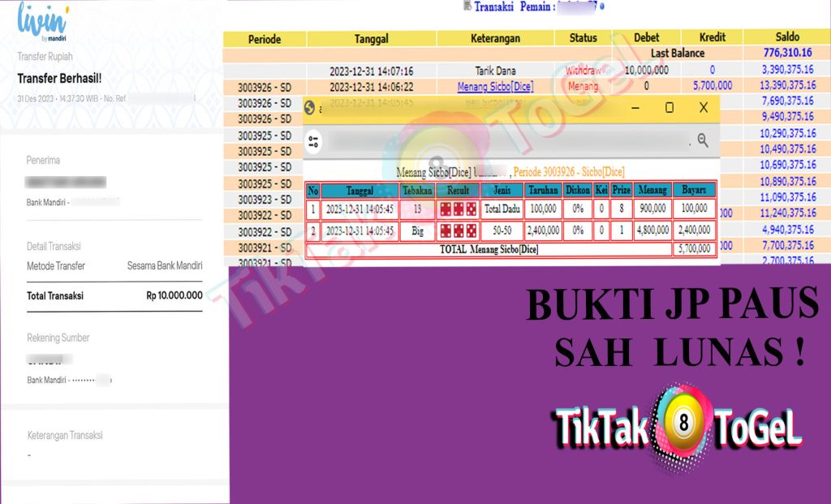Click the Penerima label
This screenshot has height=504, width=831.
click(43, 160)
